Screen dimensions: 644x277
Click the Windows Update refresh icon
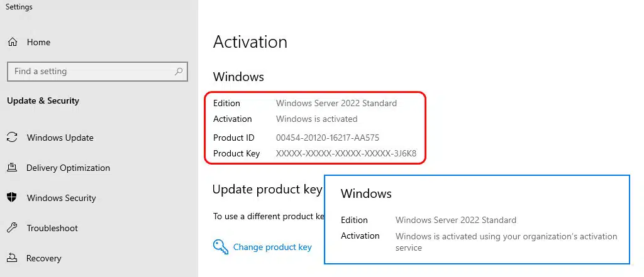(12, 138)
